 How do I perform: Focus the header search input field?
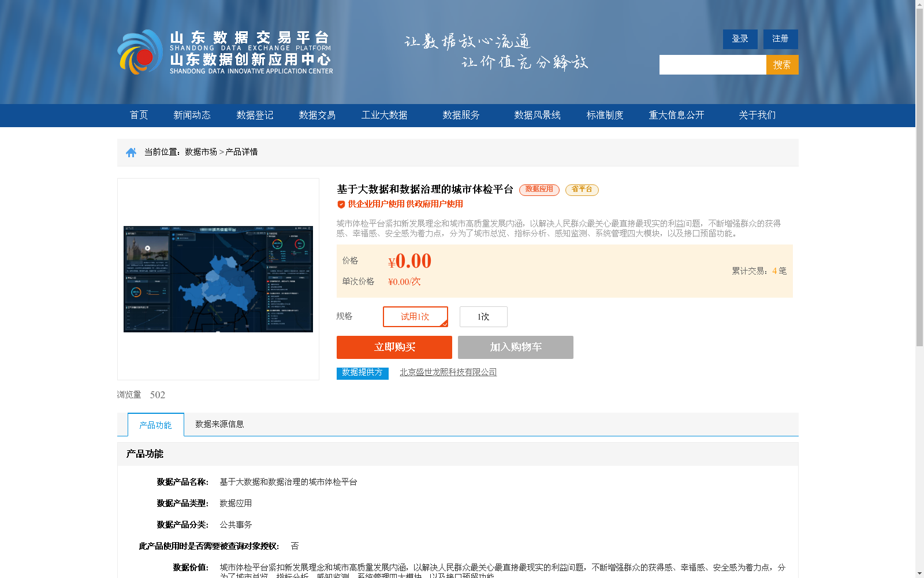(713, 65)
